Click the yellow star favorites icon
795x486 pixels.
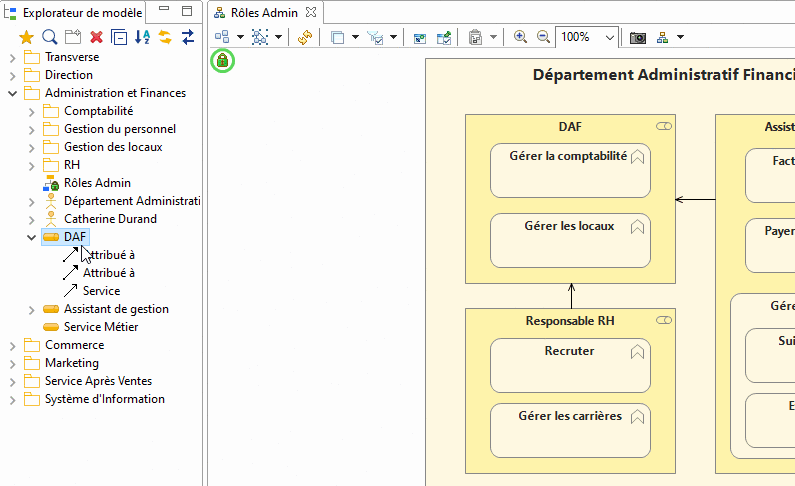pyautogui.click(x=26, y=37)
